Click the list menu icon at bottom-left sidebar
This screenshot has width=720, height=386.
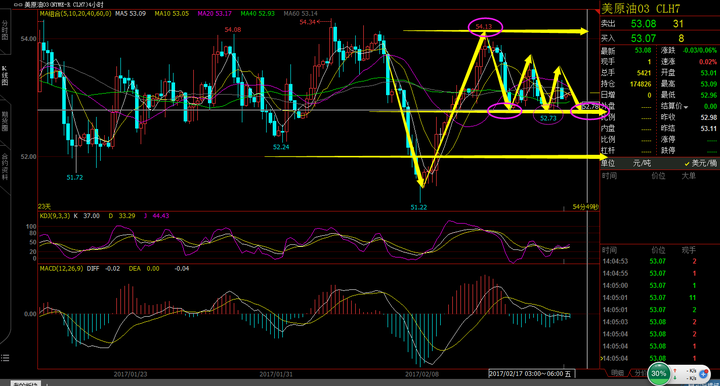[5, 358]
